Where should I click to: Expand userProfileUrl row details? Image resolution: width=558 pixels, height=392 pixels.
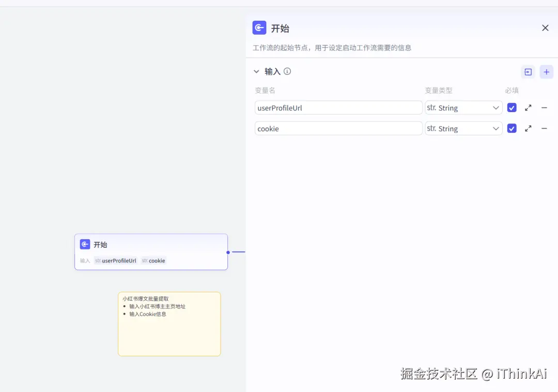click(528, 108)
